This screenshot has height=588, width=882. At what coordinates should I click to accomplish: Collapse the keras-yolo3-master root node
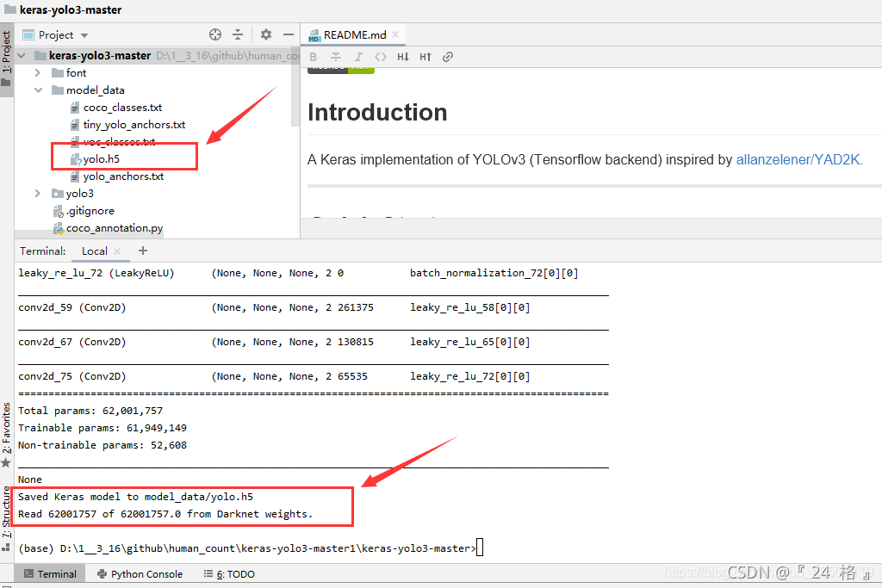22,56
